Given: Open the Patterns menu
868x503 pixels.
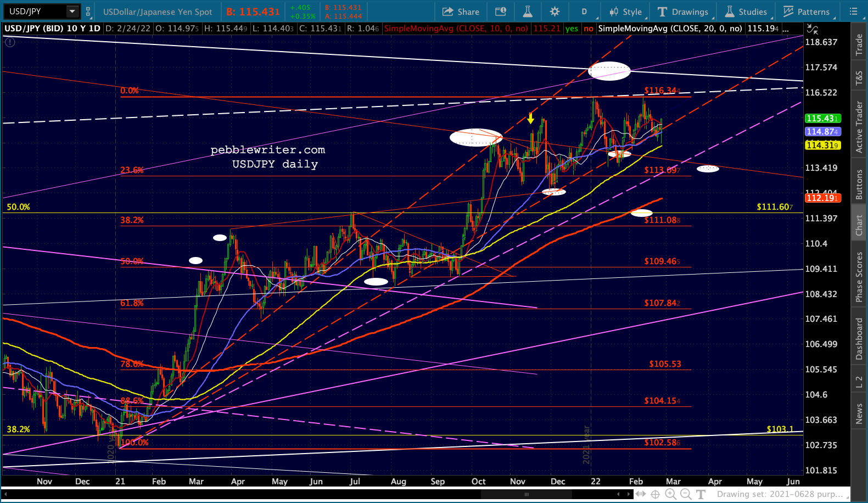Looking at the screenshot, I should click(x=806, y=12).
